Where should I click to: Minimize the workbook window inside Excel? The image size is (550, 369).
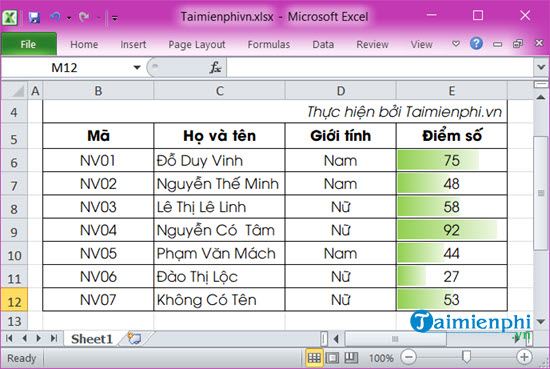click(x=497, y=44)
